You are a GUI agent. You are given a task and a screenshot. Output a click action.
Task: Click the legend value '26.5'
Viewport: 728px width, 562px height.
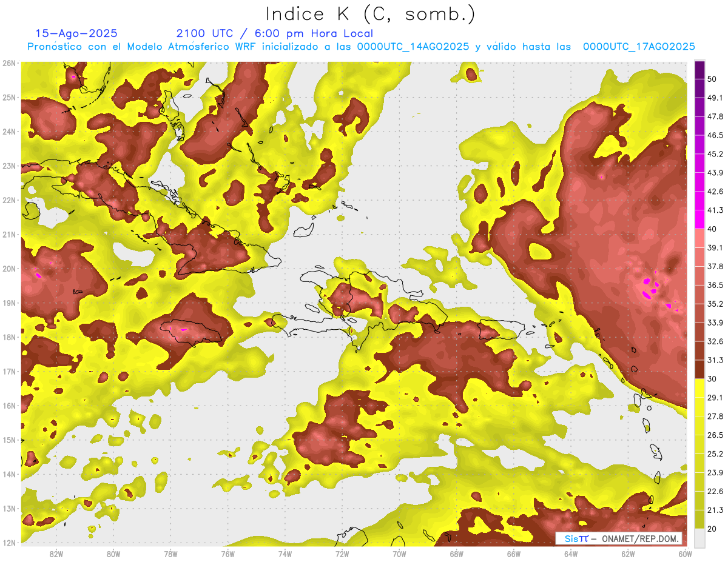(715, 435)
